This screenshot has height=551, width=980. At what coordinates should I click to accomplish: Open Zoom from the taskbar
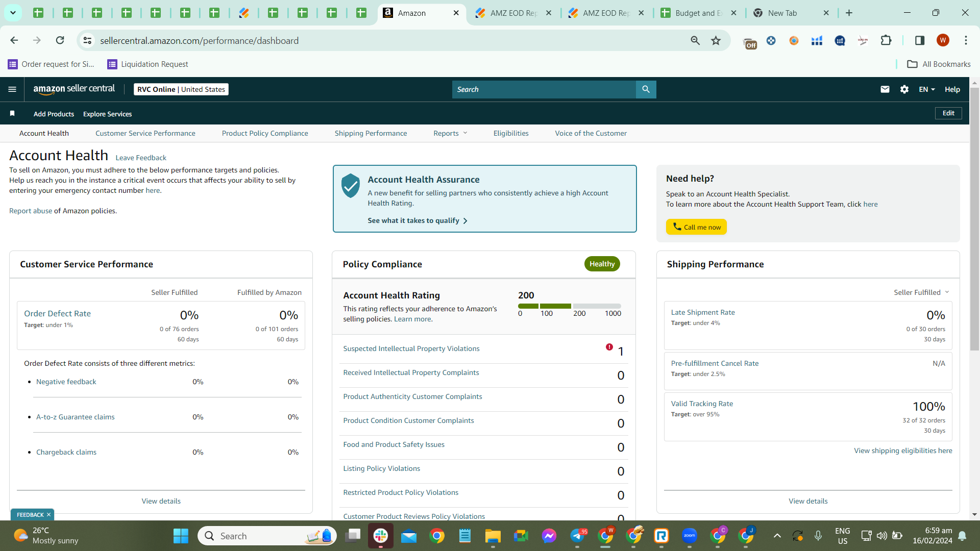pos(690,536)
